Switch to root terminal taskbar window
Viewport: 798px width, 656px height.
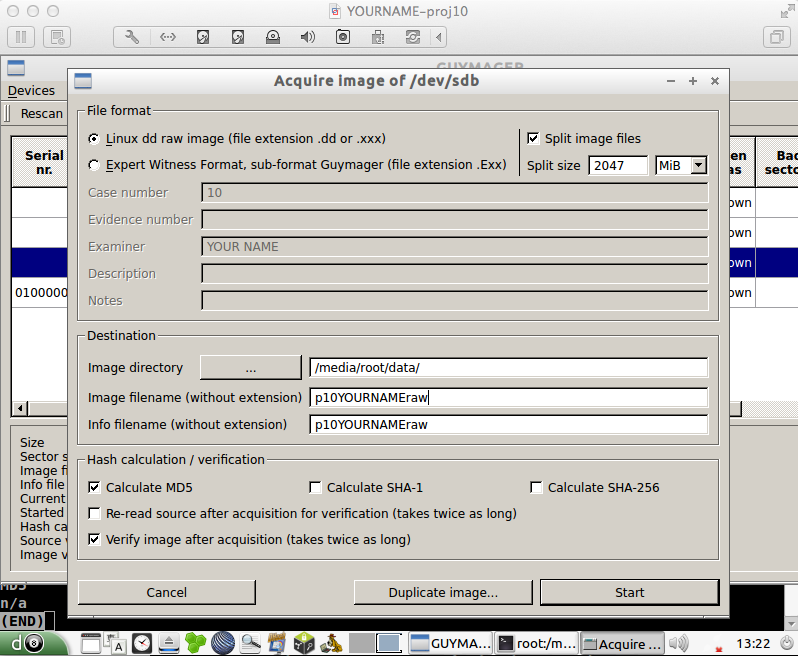click(x=536, y=644)
